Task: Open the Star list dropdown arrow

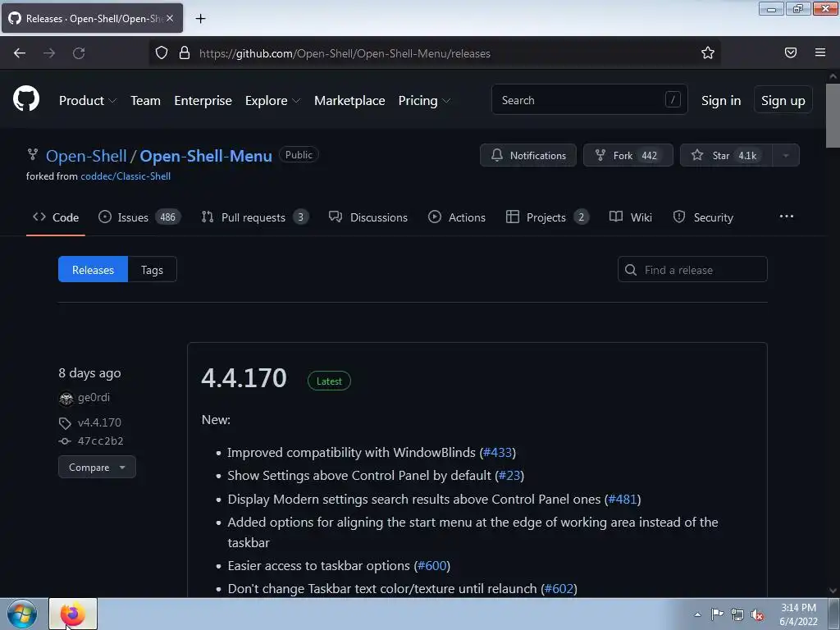Action: pyautogui.click(x=785, y=155)
